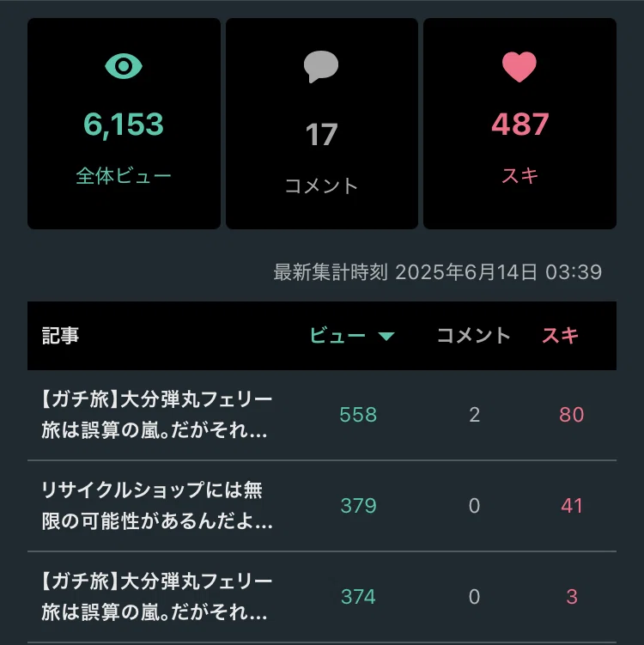Click the 最新集計時刻 timestamp text
The image size is (644, 645).
coord(438,272)
